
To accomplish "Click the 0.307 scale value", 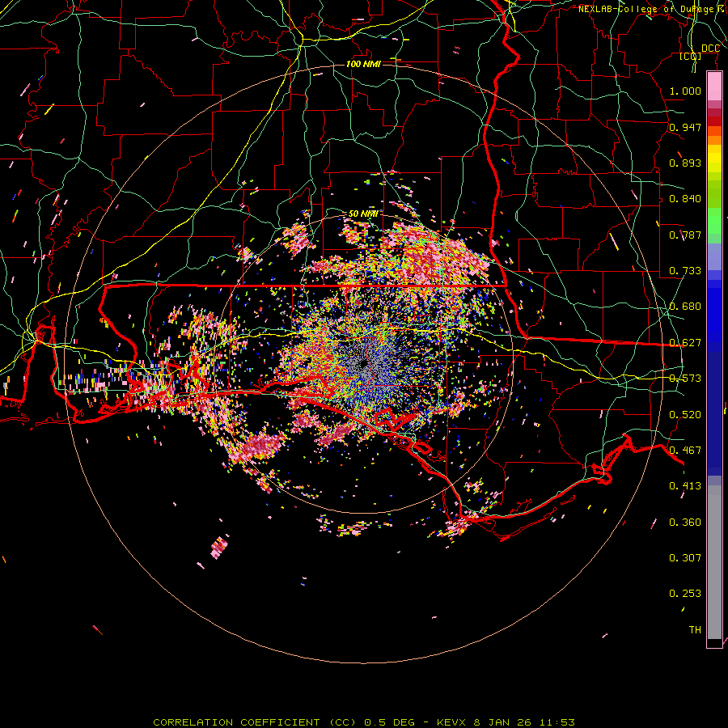I will tap(685, 557).
